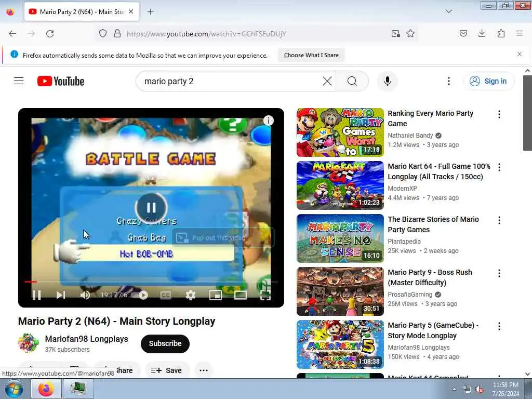
Task: Show video info card icon
Action: 269,121
